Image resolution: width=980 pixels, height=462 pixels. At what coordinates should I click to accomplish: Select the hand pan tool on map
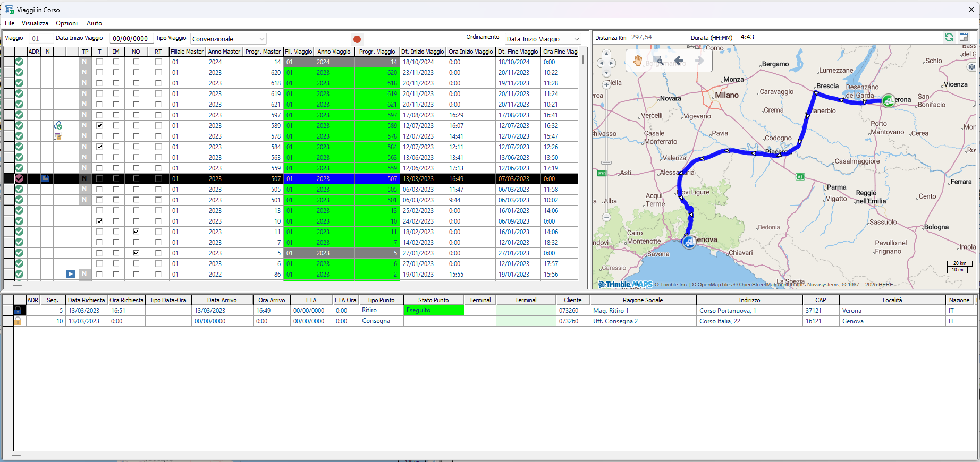point(637,61)
